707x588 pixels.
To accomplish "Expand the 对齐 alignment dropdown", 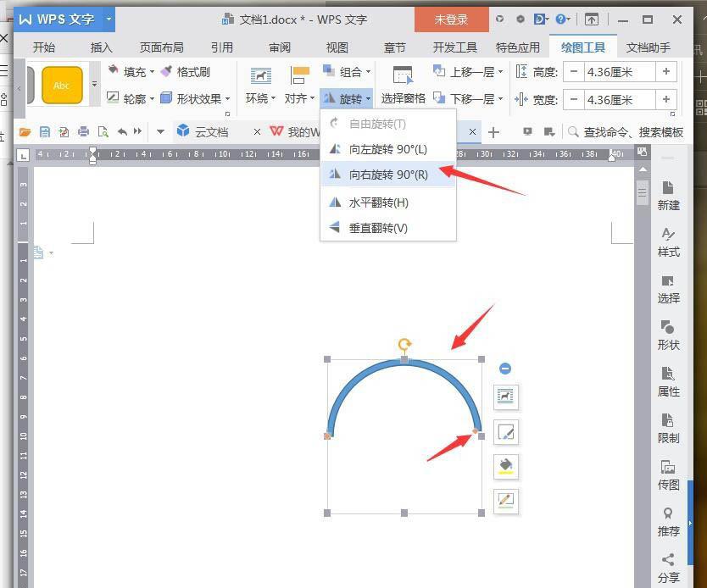I will tap(311, 98).
